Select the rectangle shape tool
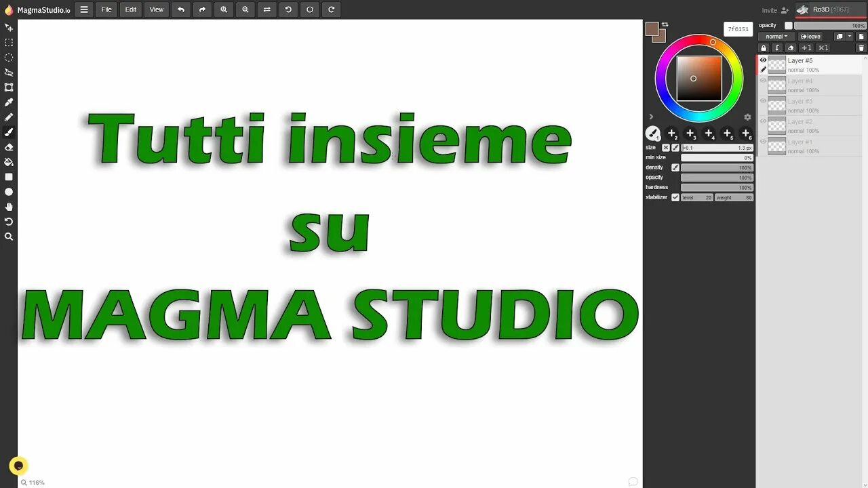 (x=9, y=177)
